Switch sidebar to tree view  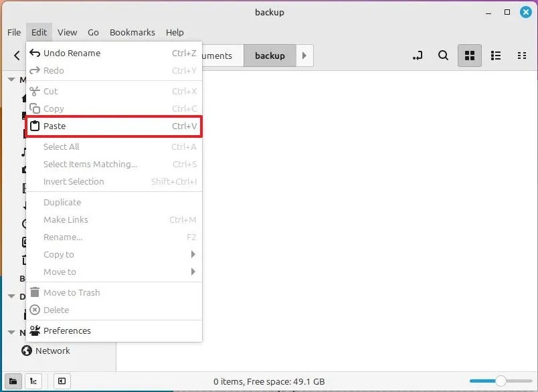[x=33, y=381]
